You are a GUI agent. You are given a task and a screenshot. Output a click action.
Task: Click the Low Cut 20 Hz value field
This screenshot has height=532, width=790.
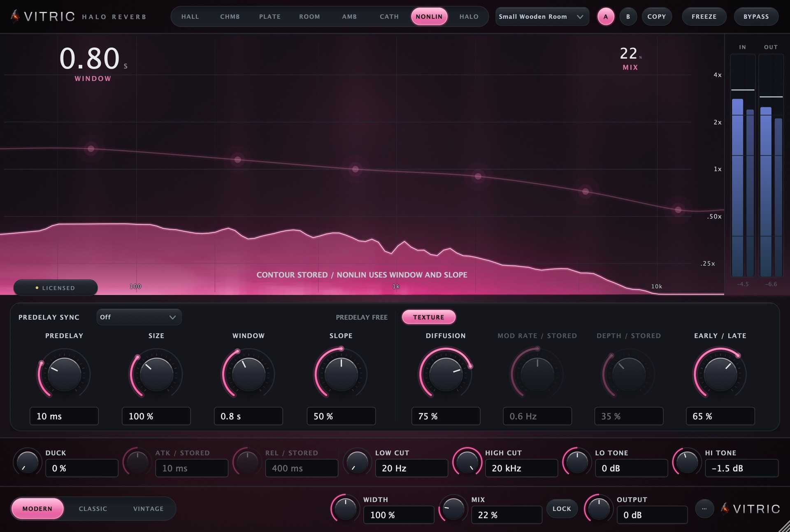(411, 468)
